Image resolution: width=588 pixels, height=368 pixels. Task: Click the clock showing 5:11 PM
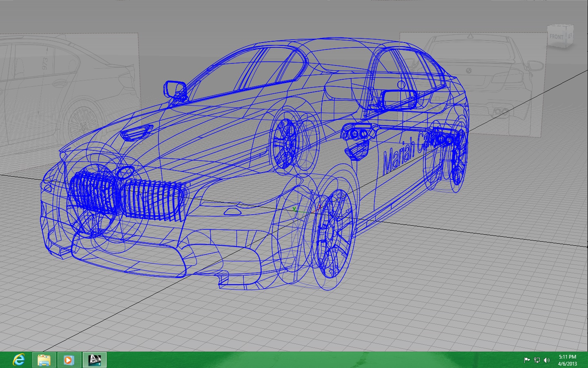point(567,357)
